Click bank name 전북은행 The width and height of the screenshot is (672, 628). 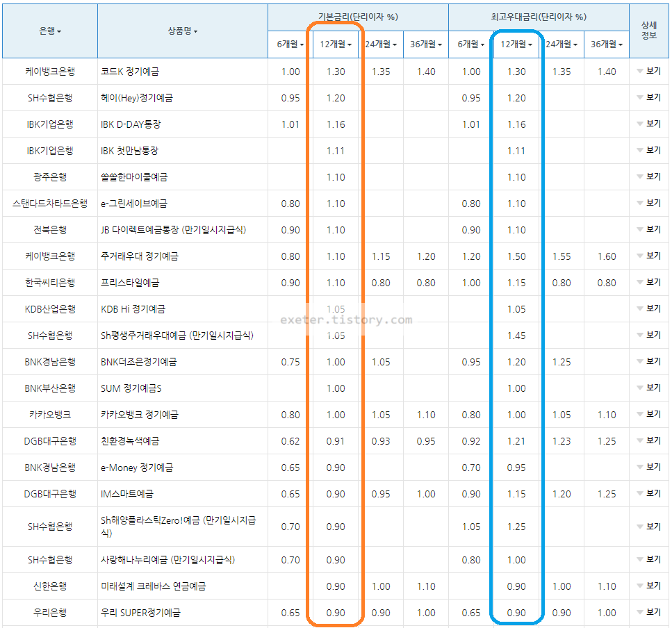tap(50, 230)
